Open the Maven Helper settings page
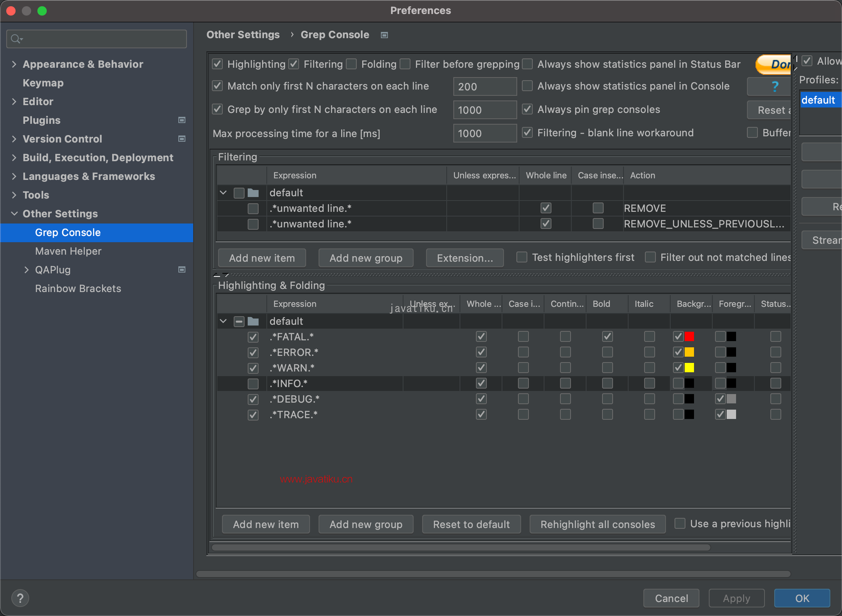Screen dimensions: 842x616 (68, 251)
